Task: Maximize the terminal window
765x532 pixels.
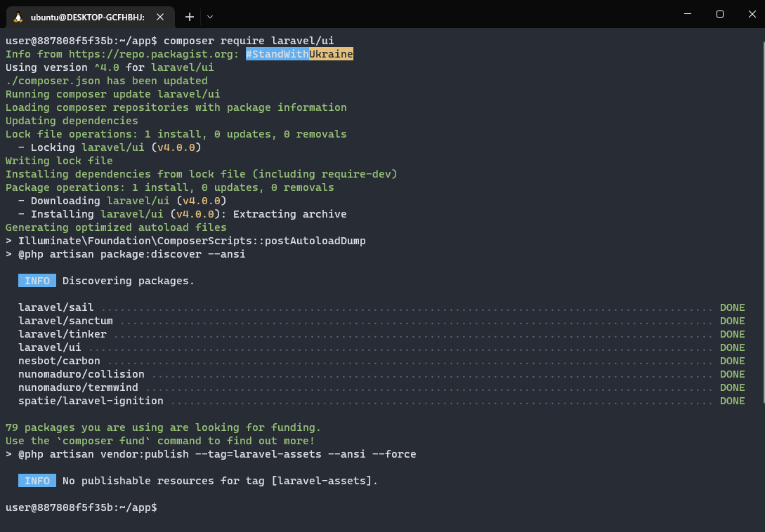Action: point(719,14)
